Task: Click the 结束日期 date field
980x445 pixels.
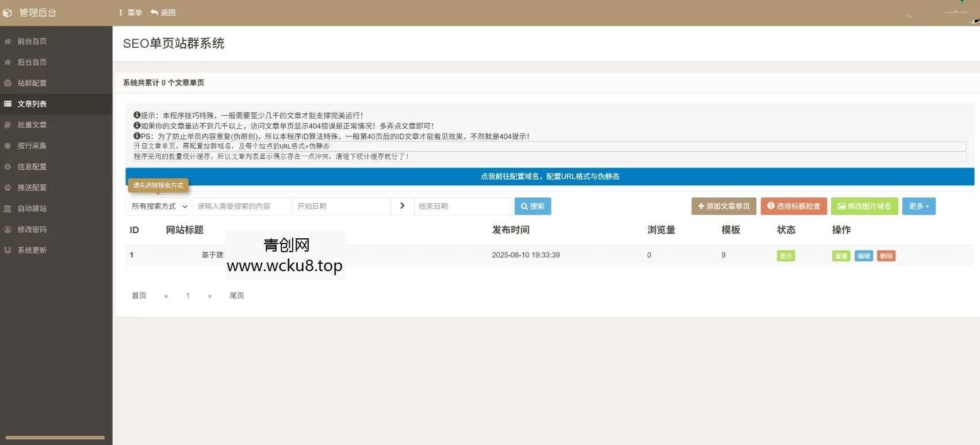Action: (463, 206)
